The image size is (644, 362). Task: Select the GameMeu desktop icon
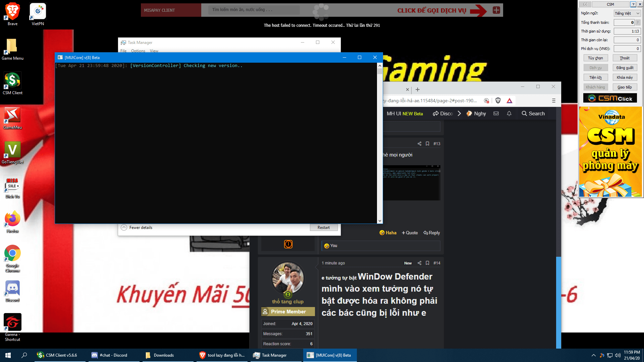12,118
